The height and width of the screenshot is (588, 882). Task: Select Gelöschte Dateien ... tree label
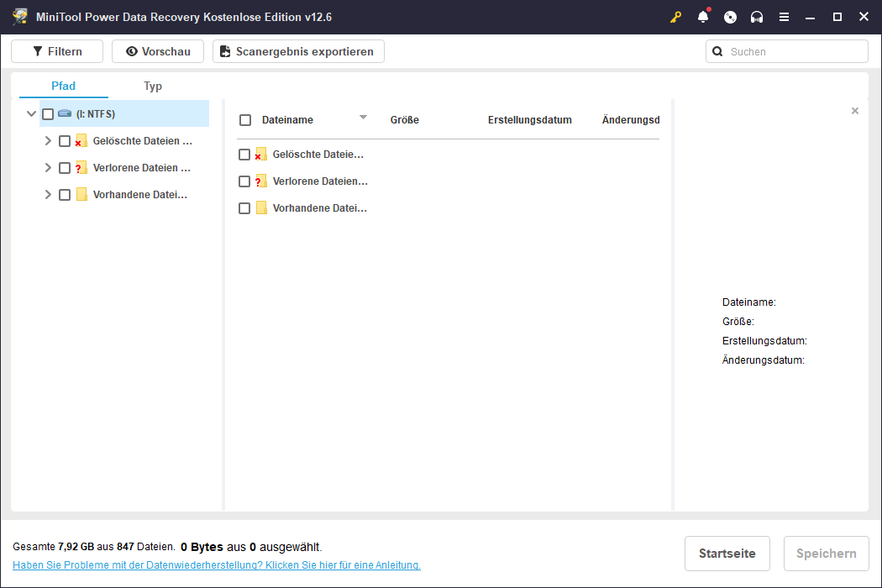[x=143, y=140]
